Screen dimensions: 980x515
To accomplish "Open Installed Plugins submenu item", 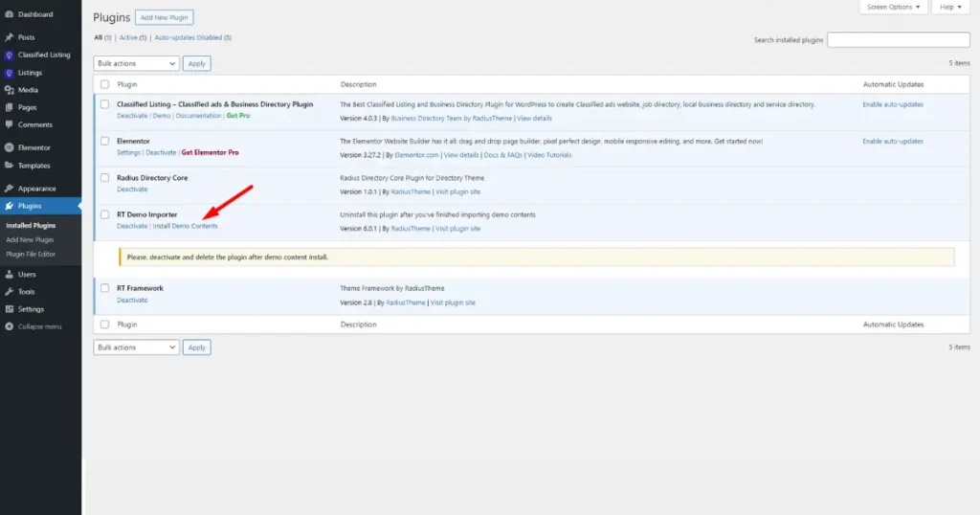I will [x=31, y=225].
